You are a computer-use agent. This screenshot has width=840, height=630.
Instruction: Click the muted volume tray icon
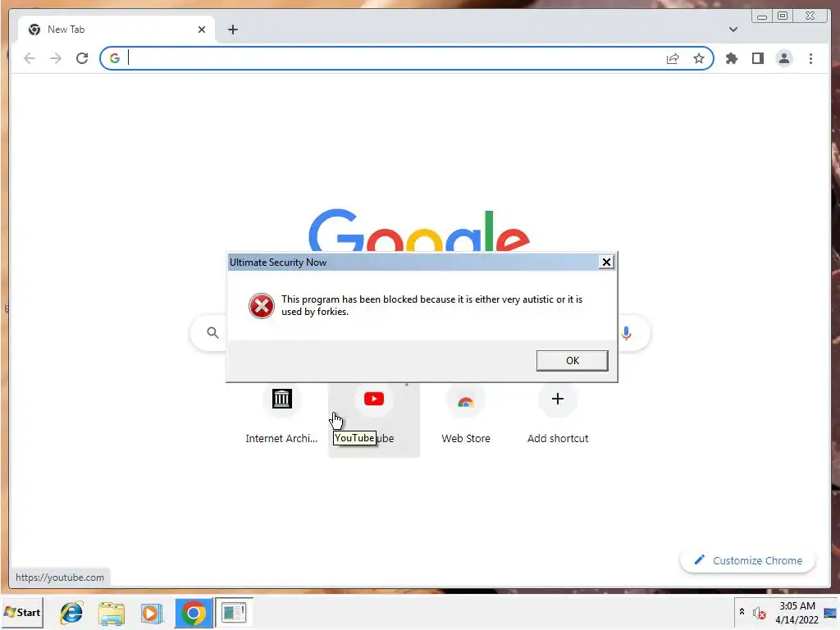coord(759,613)
